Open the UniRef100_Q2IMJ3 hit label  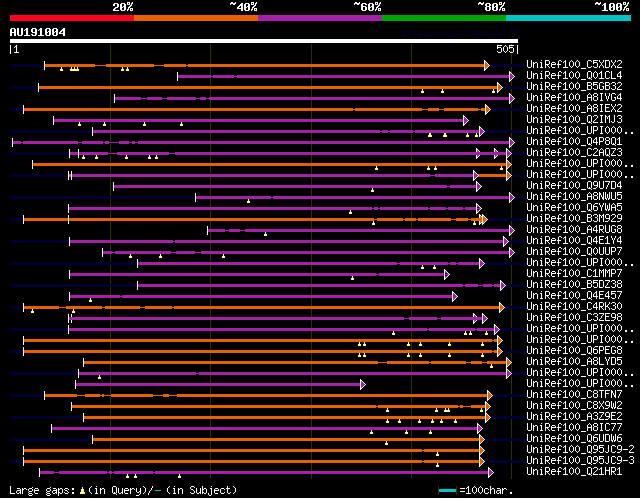pos(574,119)
